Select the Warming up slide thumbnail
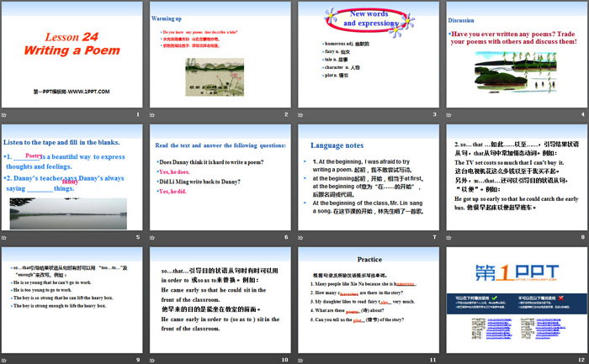The width and height of the screenshot is (589, 364). pyautogui.click(x=220, y=55)
